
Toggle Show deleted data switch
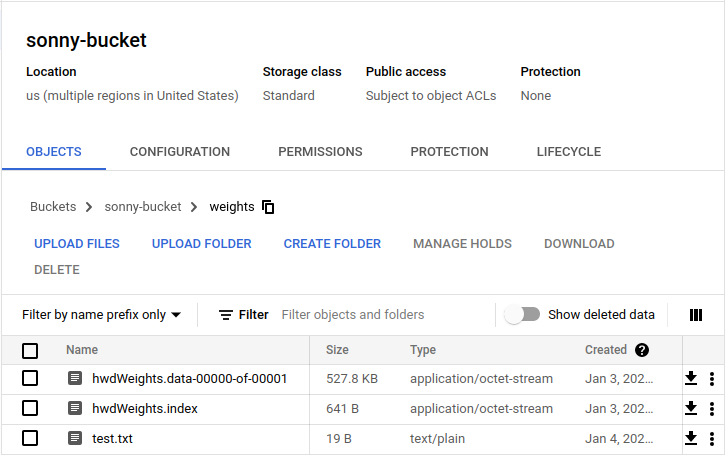pyautogui.click(x=522, y=314)
